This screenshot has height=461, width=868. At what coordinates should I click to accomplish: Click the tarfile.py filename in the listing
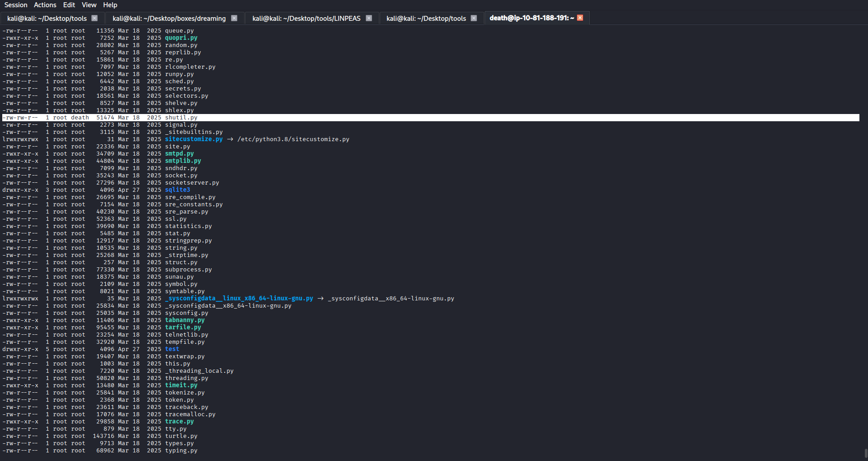point(183,328)
